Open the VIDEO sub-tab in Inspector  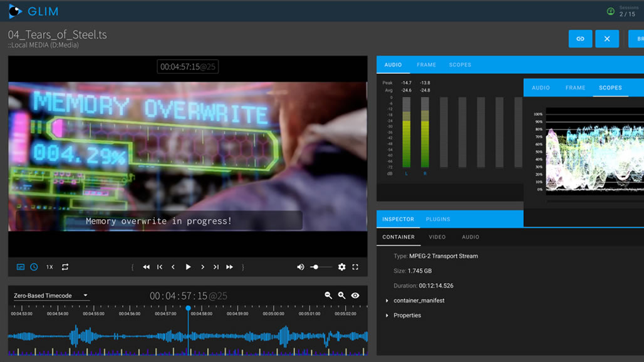click(437, 237)
